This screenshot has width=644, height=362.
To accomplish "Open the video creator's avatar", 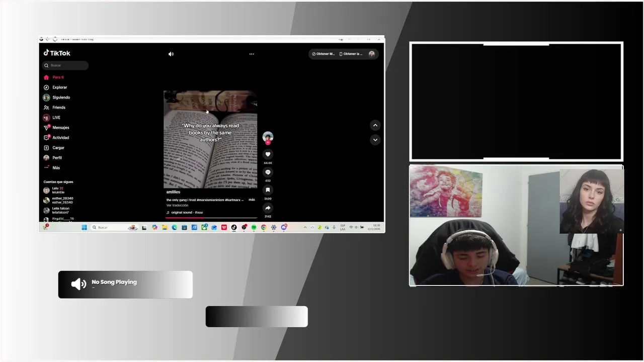I will click(x=268, y=136).
